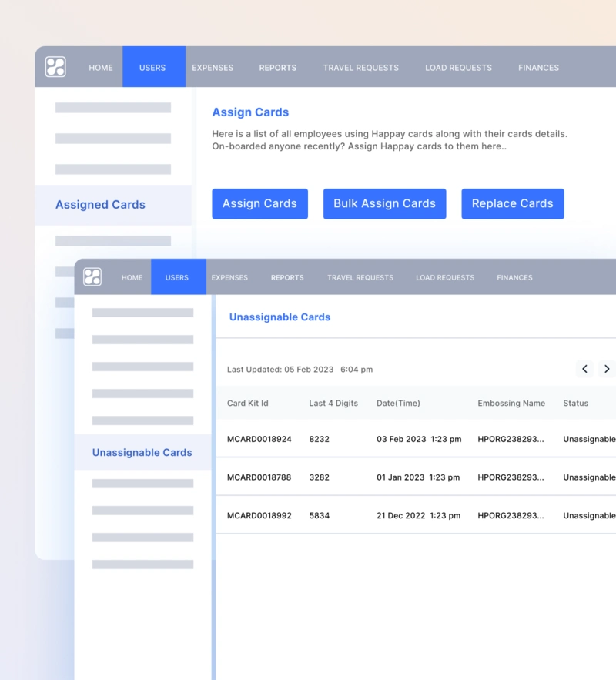The width and height of the screenshot is (616, 680).
Task: Click the right chevron arrow above the card table
Action: (607, 369)
